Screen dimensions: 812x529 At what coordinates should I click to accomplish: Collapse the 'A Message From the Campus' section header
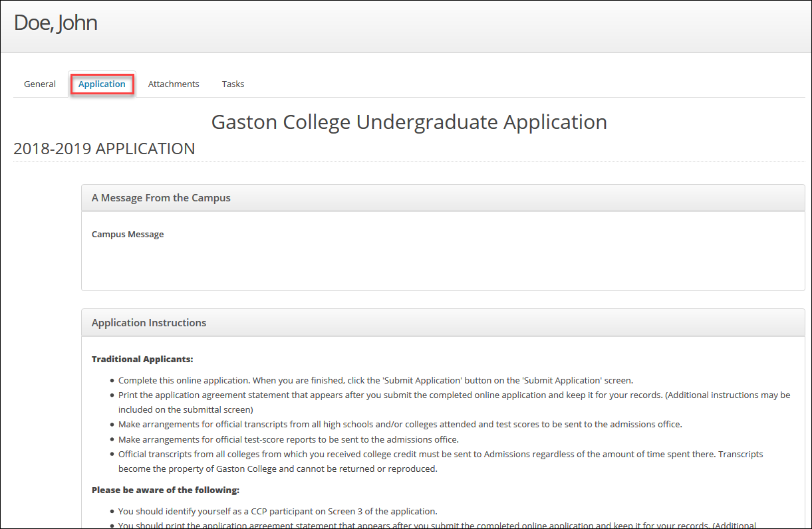(x=161, y=197)
